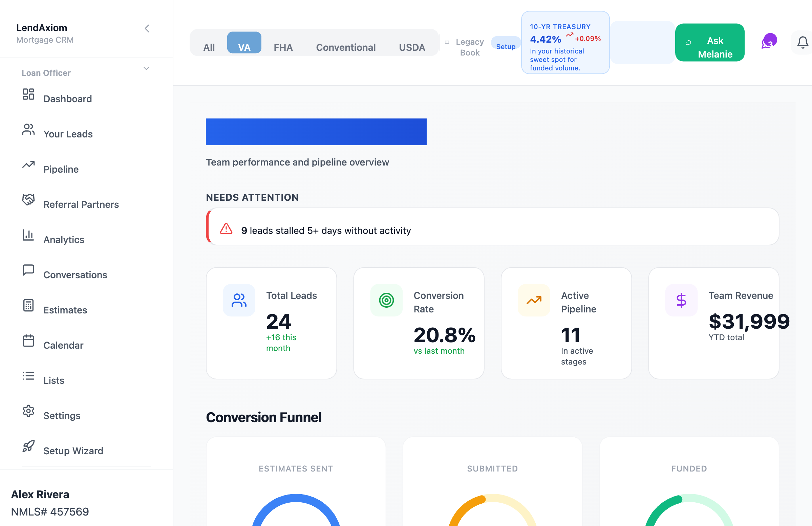This screenshot has width=812, height=526.
Task: Click the search icon in Ask Melanie button
Action: pyautogui.click(x=688, y=42)
